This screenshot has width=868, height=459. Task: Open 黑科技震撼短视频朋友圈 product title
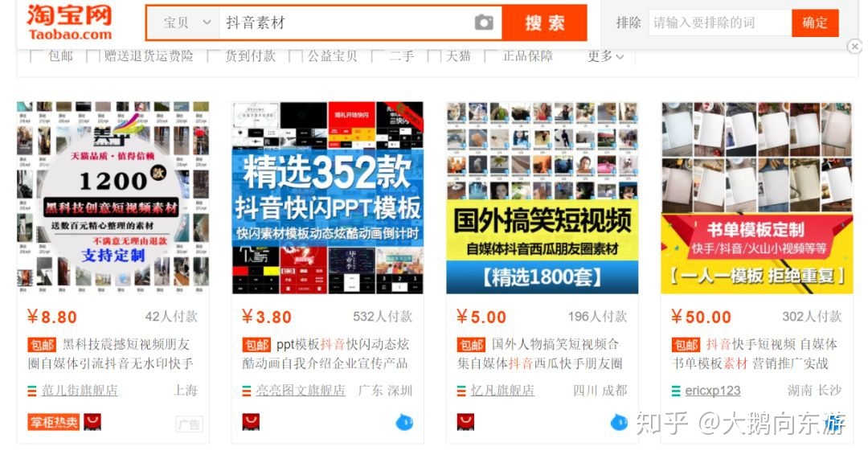point(111,354)
